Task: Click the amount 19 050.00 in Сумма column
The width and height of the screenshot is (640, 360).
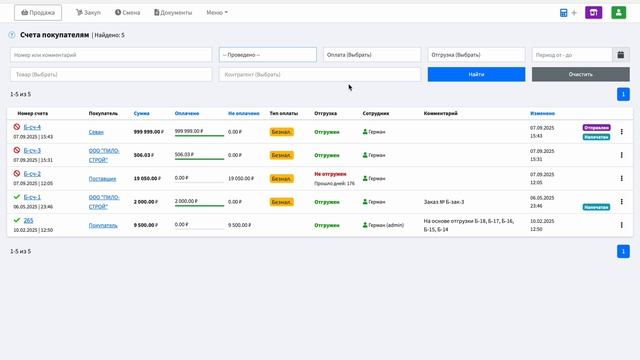Action: pos(147,179)
